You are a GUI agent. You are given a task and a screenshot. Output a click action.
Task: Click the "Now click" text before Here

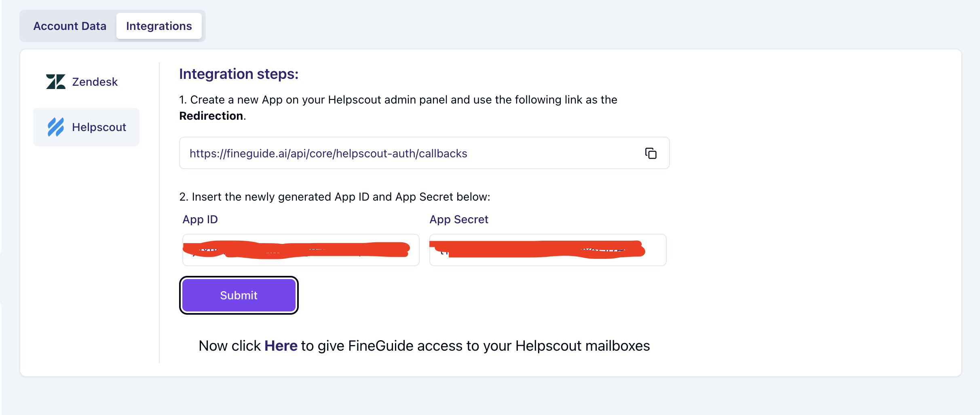[x=230, y=346]
